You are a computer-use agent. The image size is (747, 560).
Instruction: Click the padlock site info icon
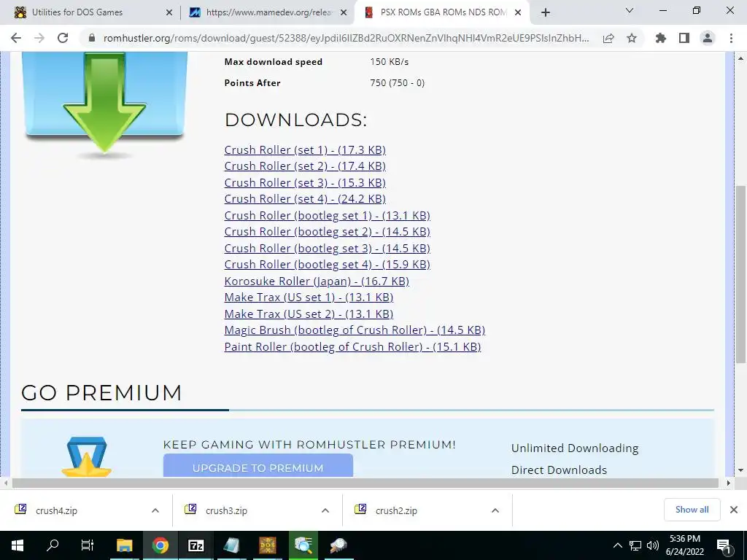pos(92,38)
